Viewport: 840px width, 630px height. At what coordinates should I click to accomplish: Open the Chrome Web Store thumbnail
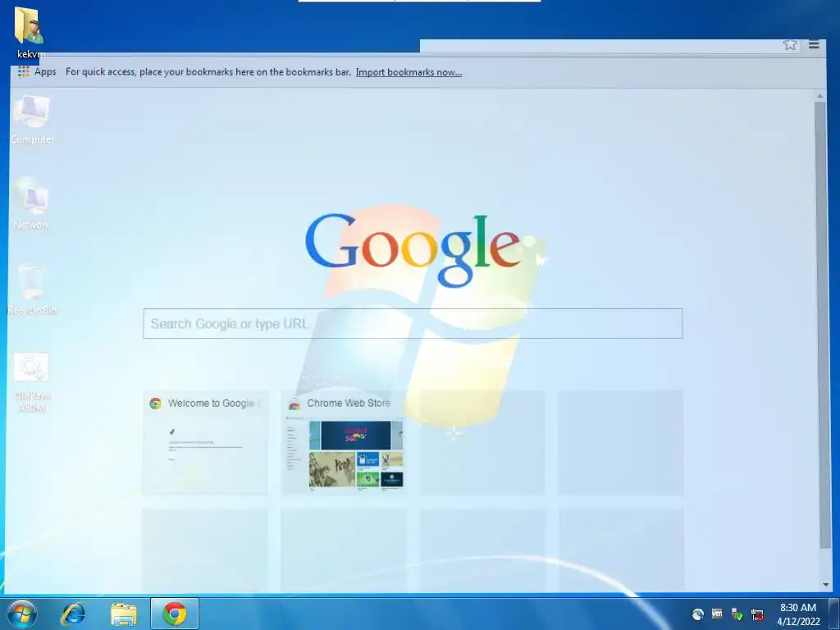coord(344,443)
